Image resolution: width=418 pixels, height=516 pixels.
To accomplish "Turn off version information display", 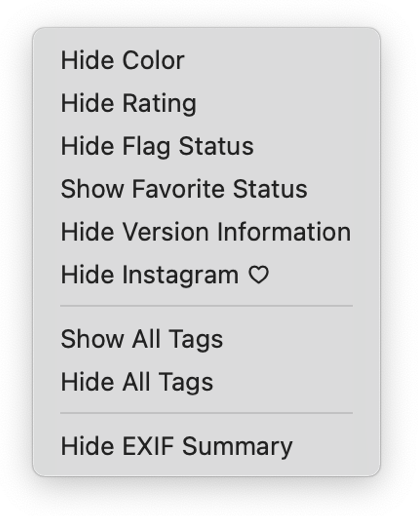I will pos(206,232).
